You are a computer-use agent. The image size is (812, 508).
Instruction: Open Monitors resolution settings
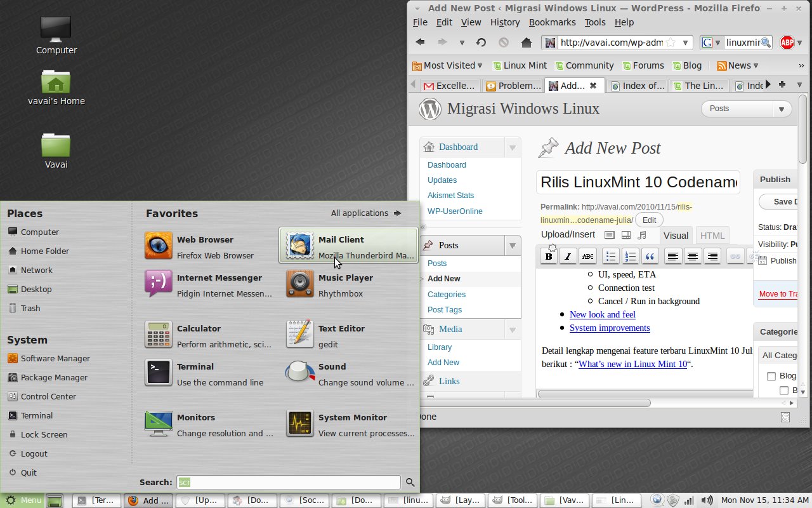(x=209, y=424)
